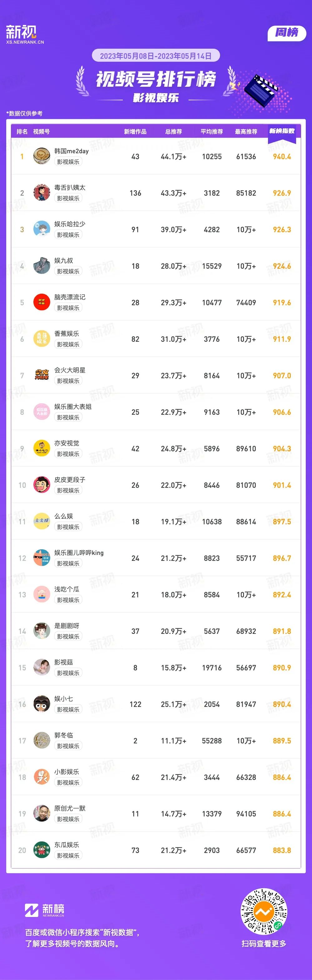312x980 pixels.
Task: Click the 影视娱乐 tag under 郭冬临
Action: coord(68,746)
